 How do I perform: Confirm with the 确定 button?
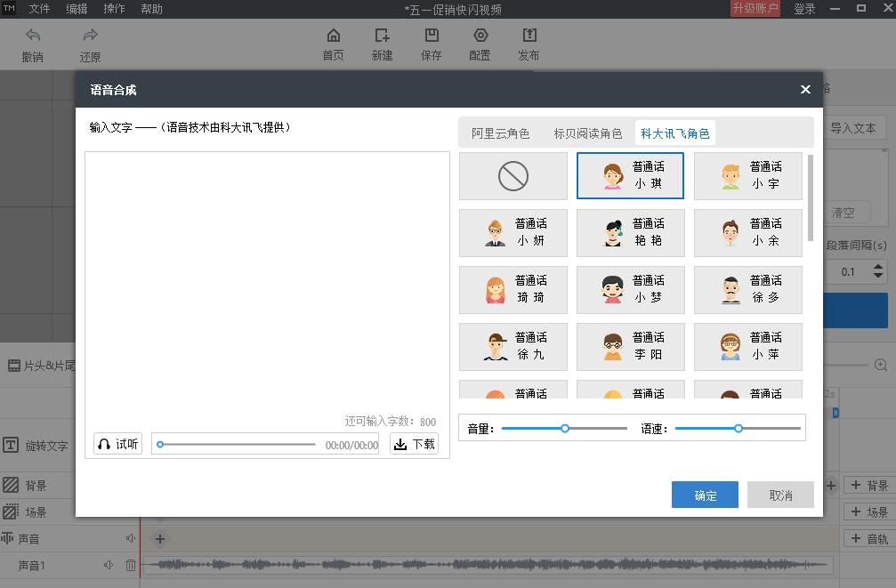(705, 495)
